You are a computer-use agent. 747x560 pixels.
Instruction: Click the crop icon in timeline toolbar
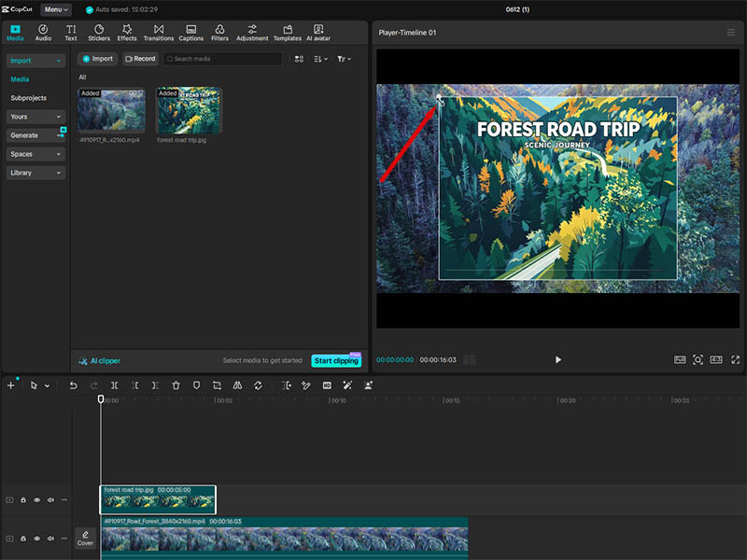coord(217,385)
